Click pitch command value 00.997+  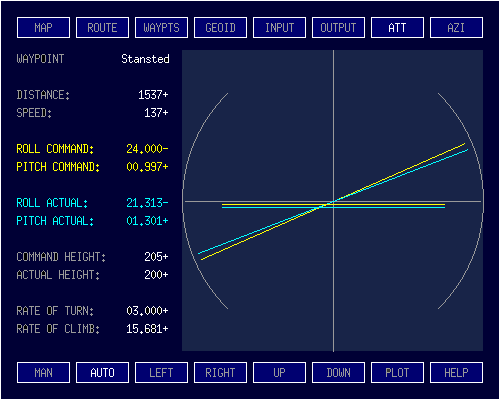(x=147, y=167)
